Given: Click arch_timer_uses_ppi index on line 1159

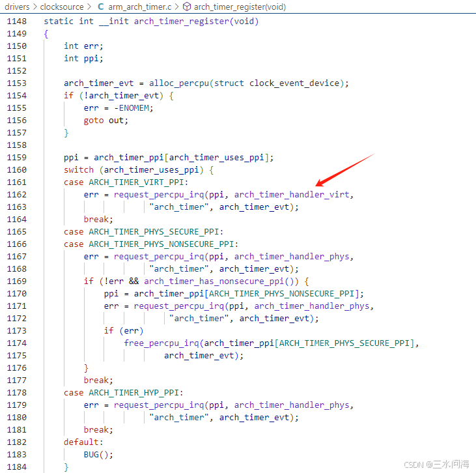Looking at the screenshot, I should (x=216, y=158).
